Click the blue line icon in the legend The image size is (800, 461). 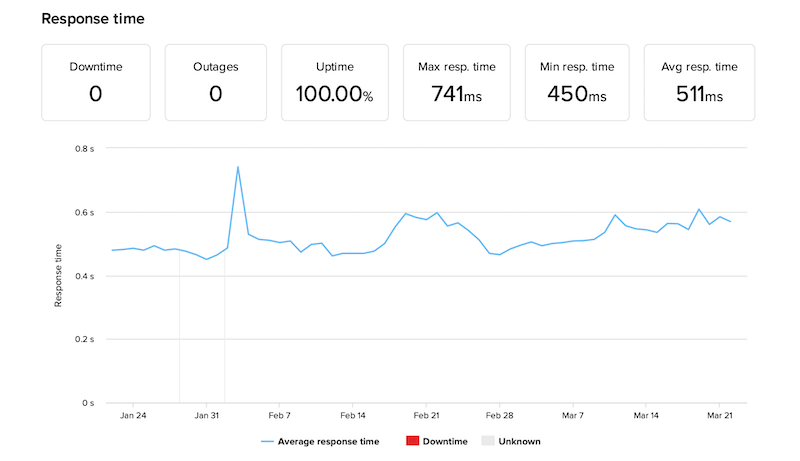pos(267,441)
